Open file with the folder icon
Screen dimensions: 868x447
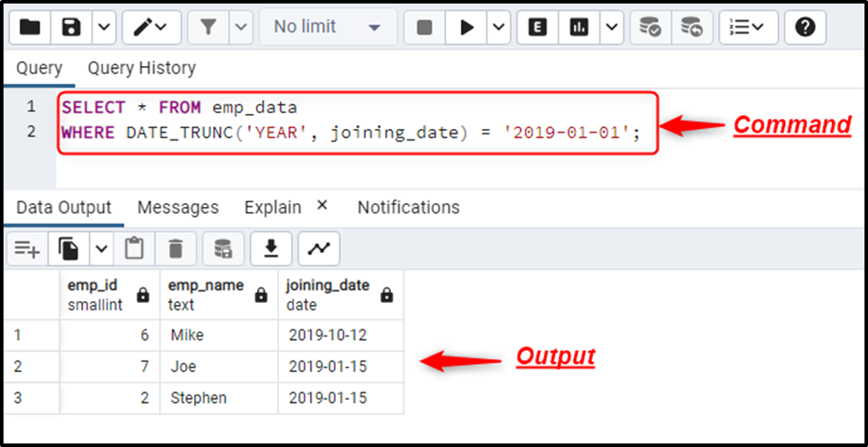point(30,27)
